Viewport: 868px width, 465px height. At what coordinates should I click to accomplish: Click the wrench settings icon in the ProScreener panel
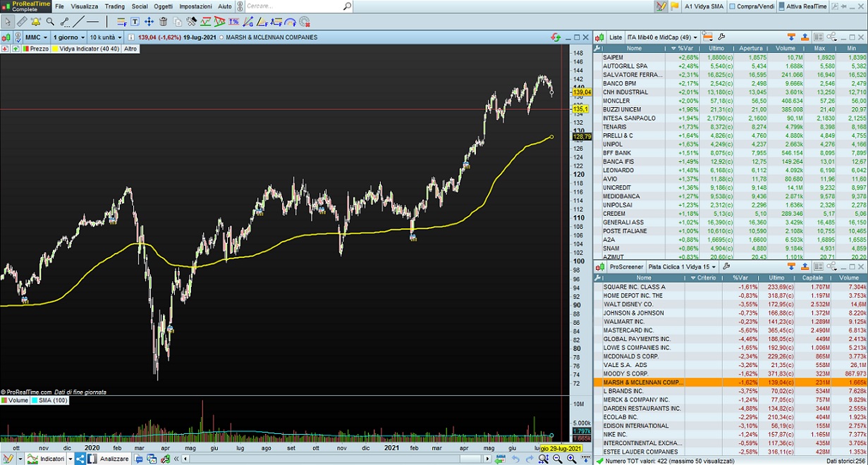725,267
